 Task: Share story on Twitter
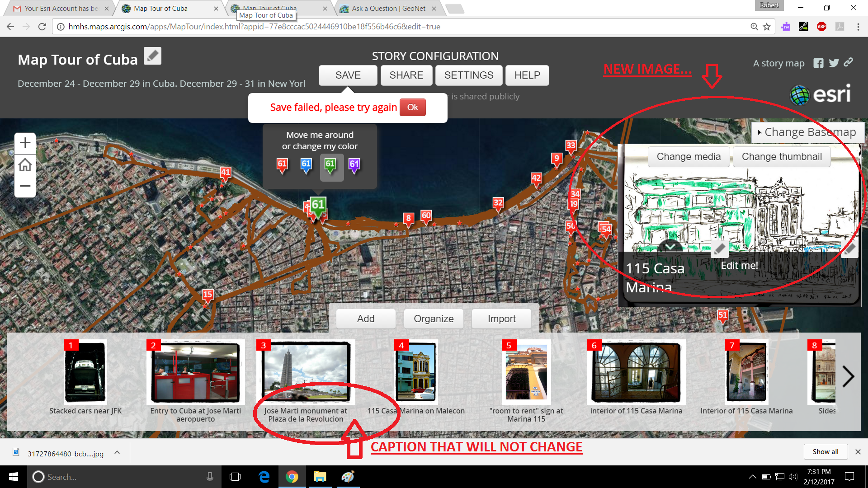pyautogui.click(x=834, y=63)
